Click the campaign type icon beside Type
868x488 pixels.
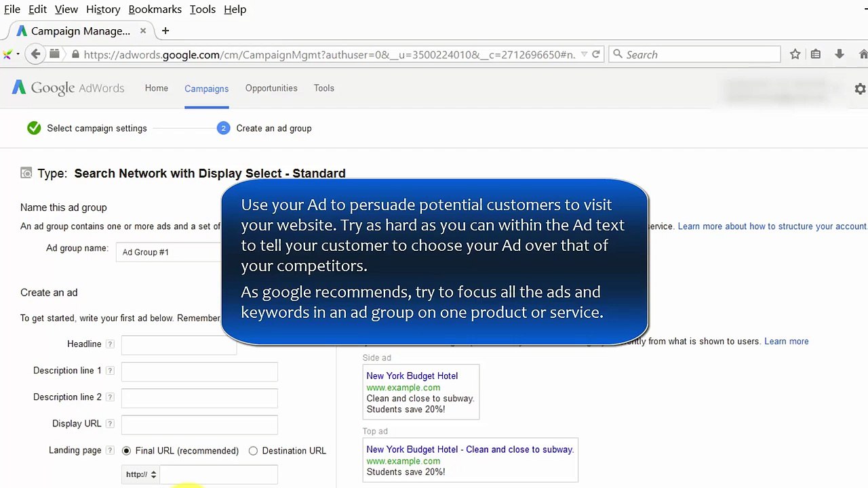coord(26,173)
